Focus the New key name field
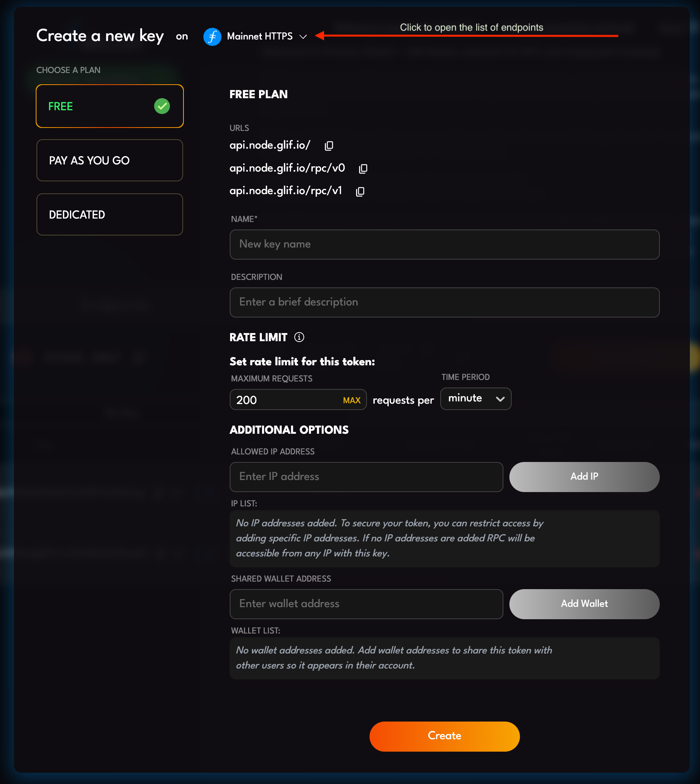This screenshot has height=784, width=700. pos(444,245)
